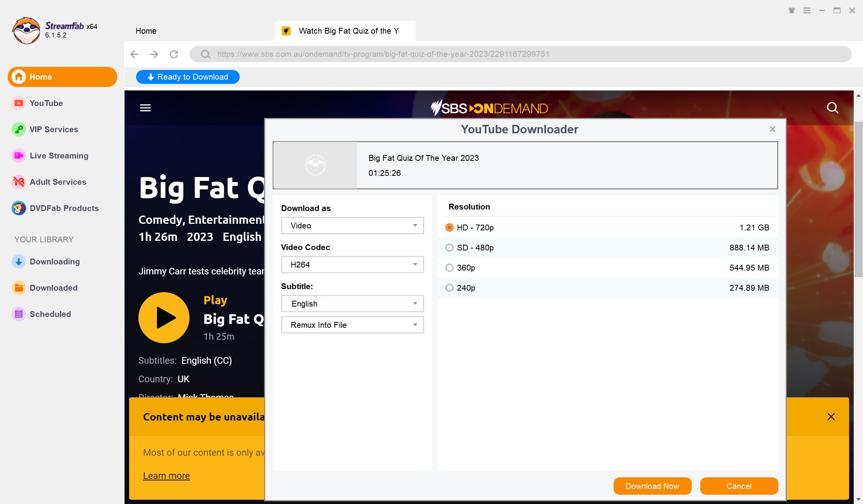Open the Home sidebar section
863x504 pixels.
click(x=62, y=77)
